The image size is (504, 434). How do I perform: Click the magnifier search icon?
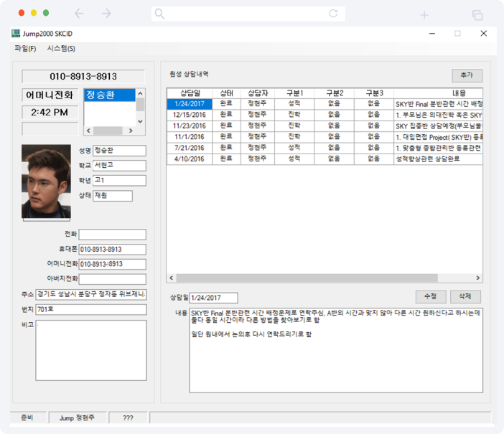tap(159, 14)
